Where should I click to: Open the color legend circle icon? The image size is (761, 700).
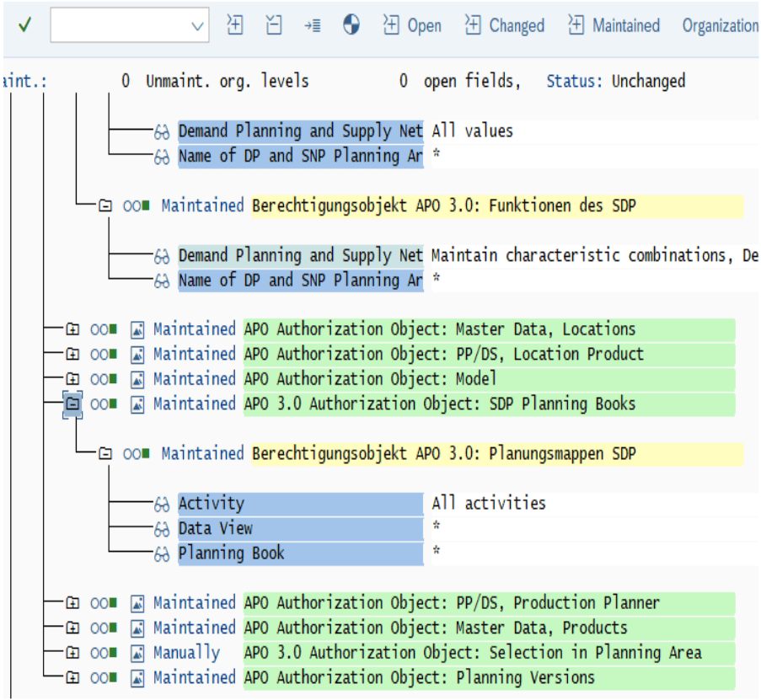coord(351,24)
